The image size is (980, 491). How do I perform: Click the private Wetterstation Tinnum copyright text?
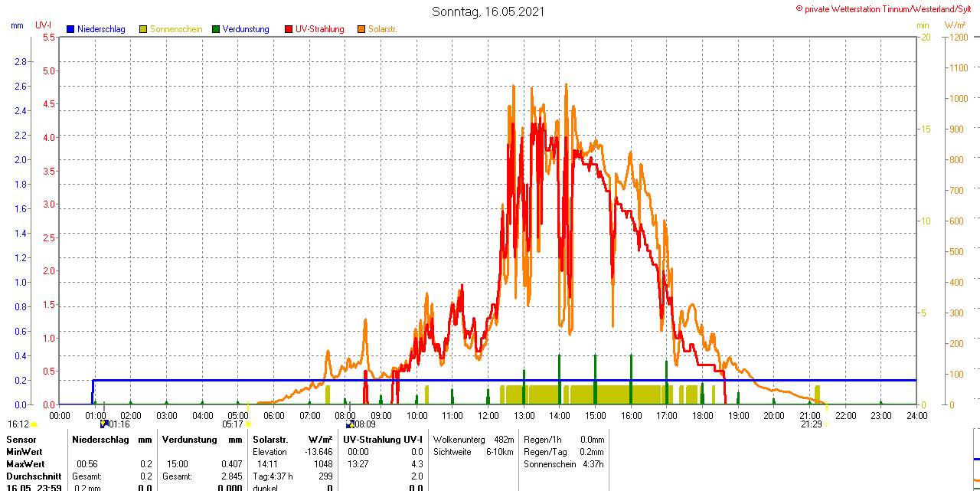click(887, 9)
